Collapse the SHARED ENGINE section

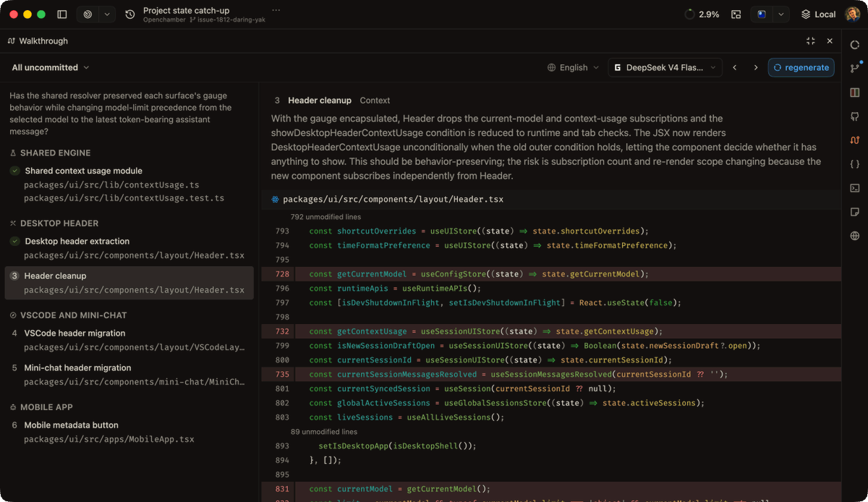pyautogui.click(x=50, y=153)
